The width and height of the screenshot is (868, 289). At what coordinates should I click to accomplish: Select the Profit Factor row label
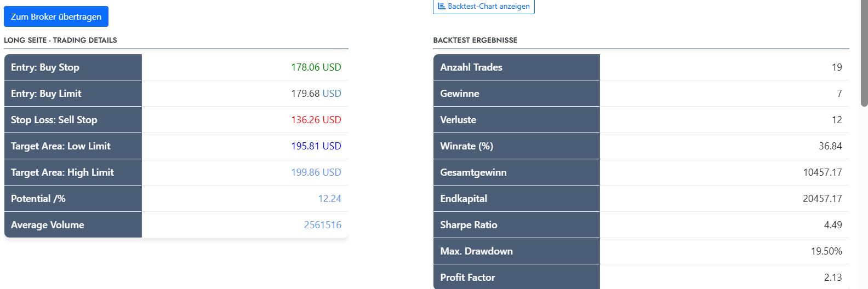[467, 278]
